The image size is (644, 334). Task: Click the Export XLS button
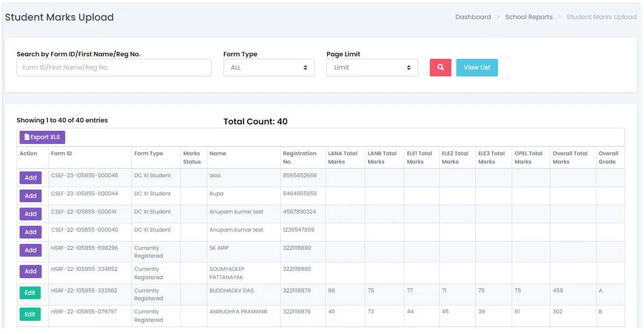(x=42, y=137)
